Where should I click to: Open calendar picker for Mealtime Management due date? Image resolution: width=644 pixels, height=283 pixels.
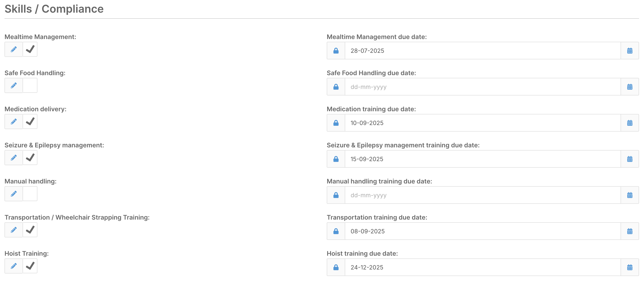[630, 51]
